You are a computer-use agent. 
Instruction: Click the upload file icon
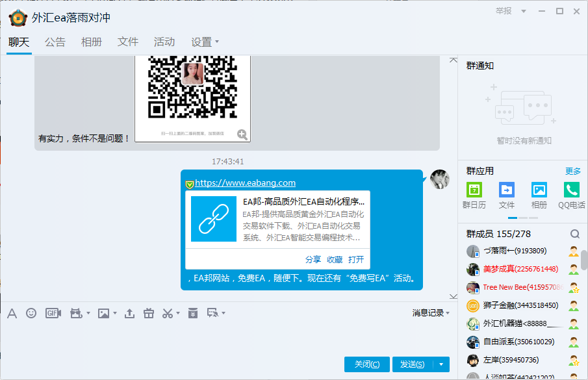click(x=130, y=313)
